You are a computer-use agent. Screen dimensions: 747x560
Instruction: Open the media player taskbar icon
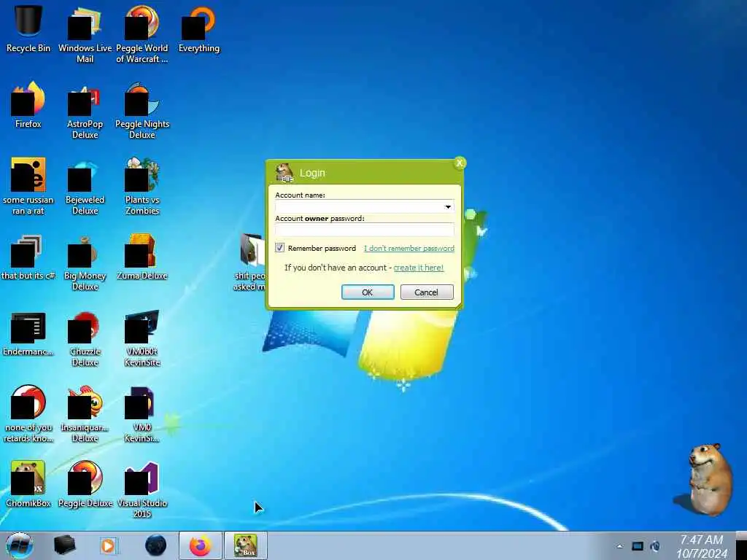coord(109,545)
